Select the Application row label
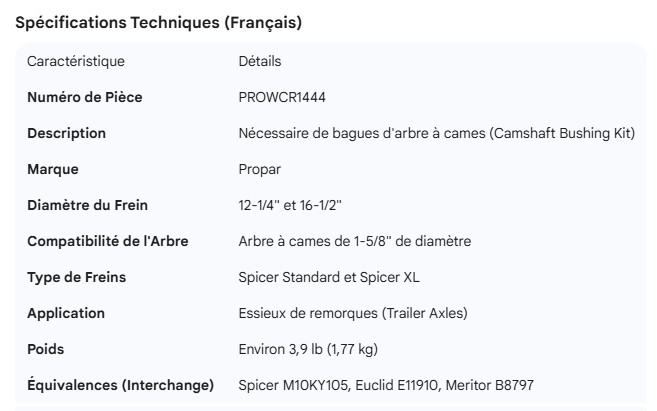Viewport: 657px width, 411px height. coord(66,314)
